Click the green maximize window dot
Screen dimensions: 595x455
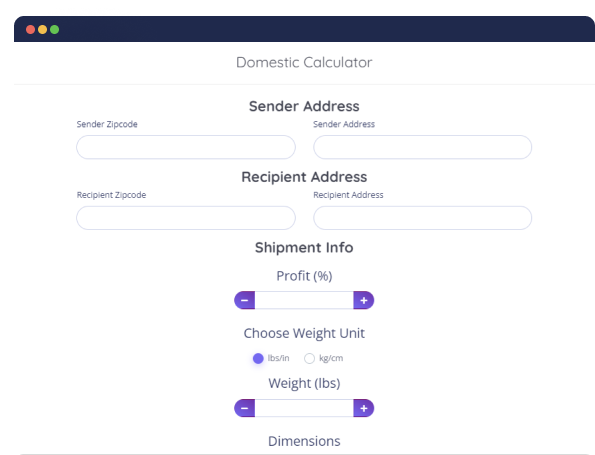click(x=55, y=30)
